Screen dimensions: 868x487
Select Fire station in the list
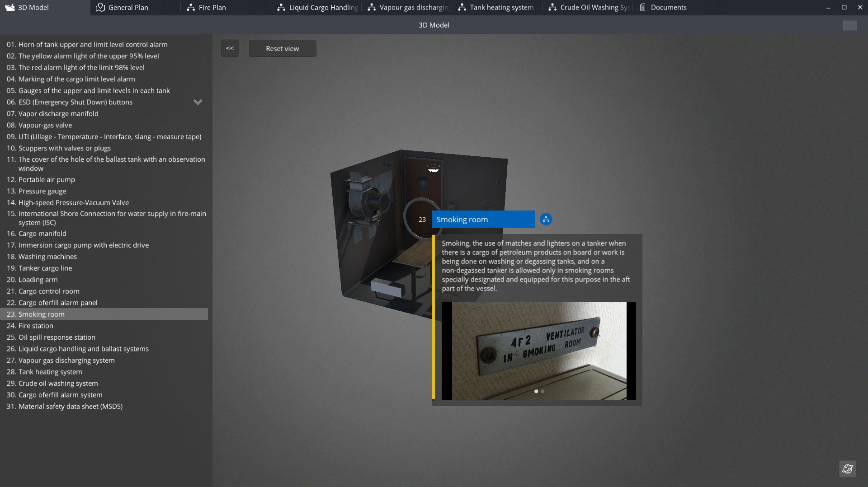click(36, 326)
